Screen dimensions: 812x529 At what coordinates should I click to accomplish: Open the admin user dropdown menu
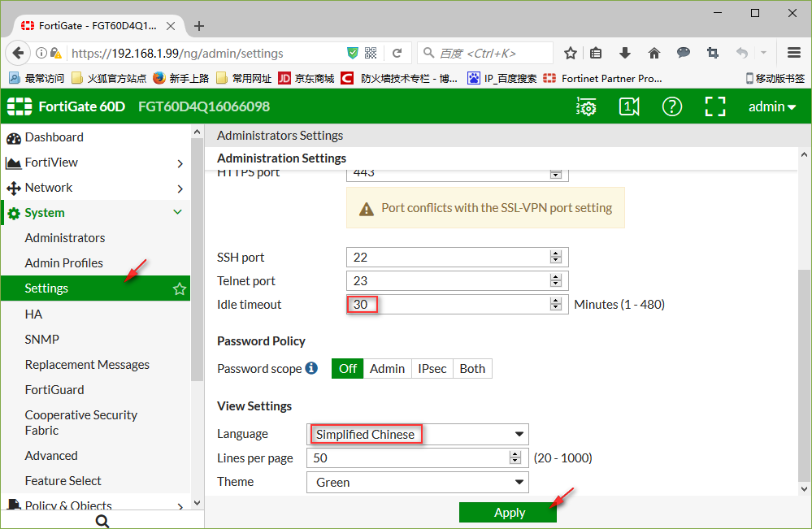coord(771,106)
